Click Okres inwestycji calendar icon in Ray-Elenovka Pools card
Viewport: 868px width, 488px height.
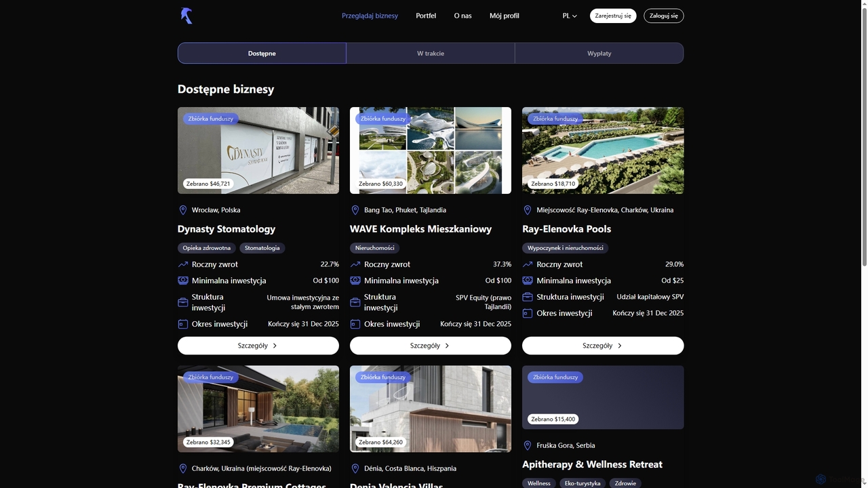coord(527,313)
